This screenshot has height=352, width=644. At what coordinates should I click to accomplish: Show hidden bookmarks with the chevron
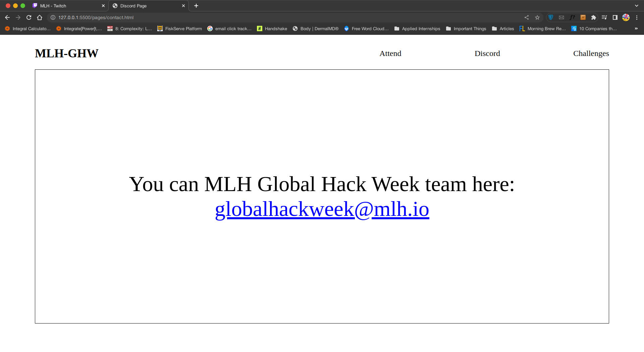pyautogui.click(x=636, y=28)
